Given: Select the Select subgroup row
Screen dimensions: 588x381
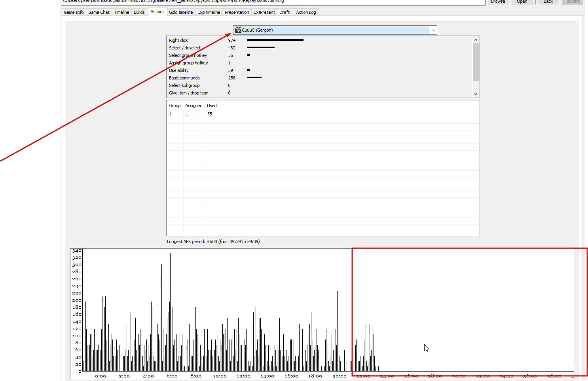Looking at the screenshot, I should point(320,85).
